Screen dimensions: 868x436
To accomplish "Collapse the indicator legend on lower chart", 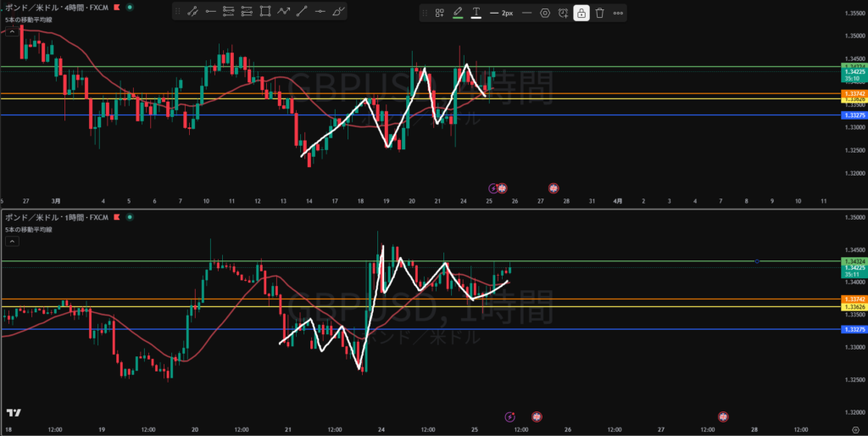I will point(13,241).
